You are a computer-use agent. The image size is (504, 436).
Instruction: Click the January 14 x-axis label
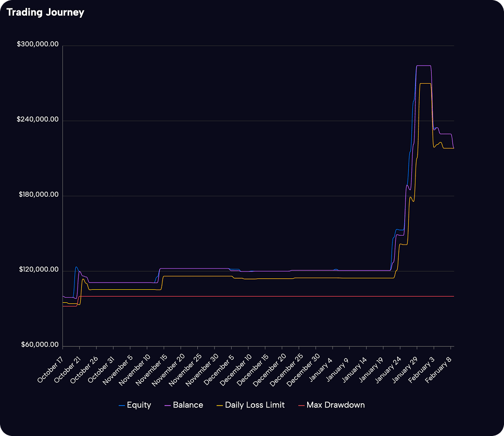click(x=354, y=369)
